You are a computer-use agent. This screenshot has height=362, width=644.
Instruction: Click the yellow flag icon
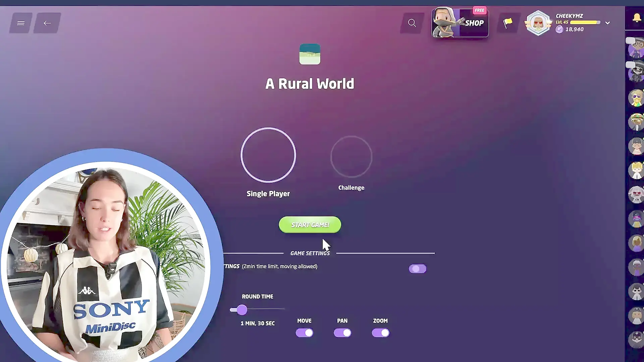click(508, 23)
